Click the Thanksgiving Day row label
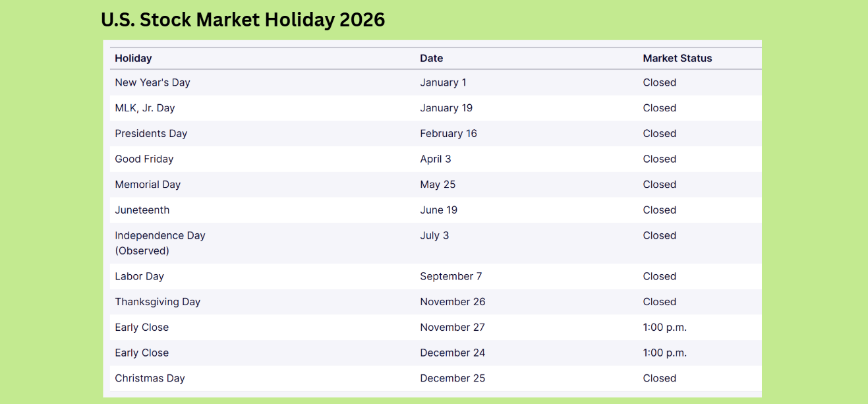This screenshot has height=404, width=868. 158,302
